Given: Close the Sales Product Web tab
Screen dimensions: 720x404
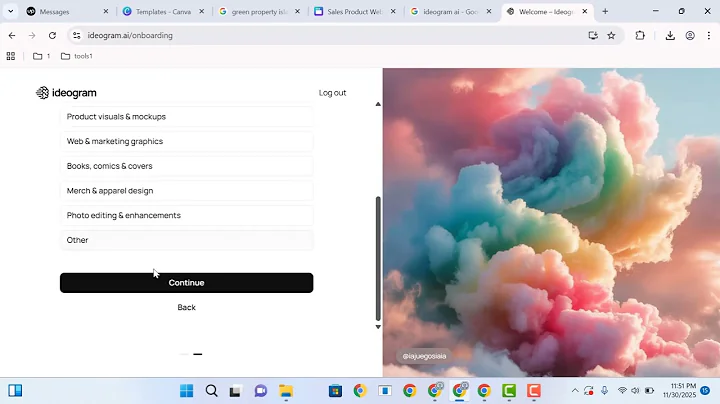Looking at the screenshot, I should tap(393, 11).
